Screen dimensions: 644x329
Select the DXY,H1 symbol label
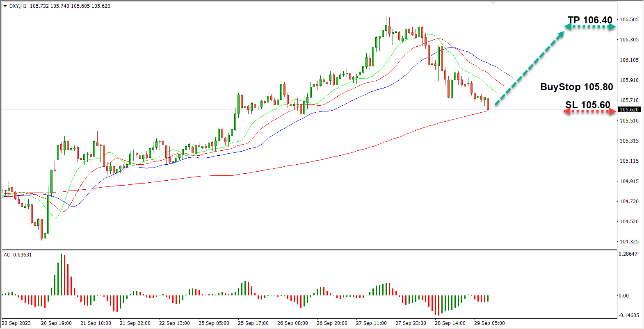pyautogui.click(x=18, y=6)
